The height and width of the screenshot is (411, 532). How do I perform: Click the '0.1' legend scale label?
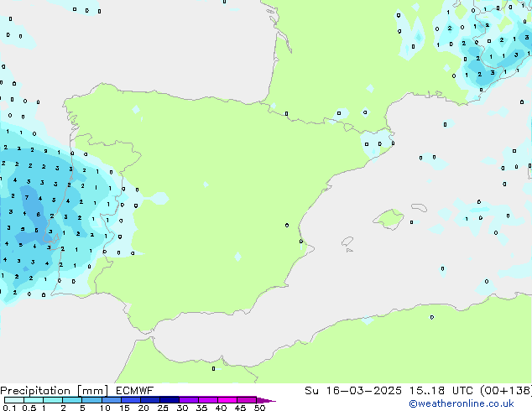pos(9,408)
